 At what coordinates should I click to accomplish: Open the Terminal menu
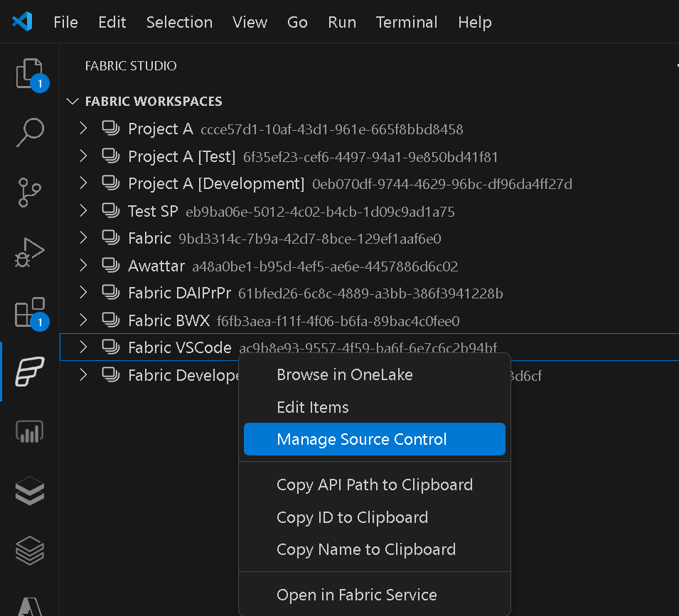407,22
